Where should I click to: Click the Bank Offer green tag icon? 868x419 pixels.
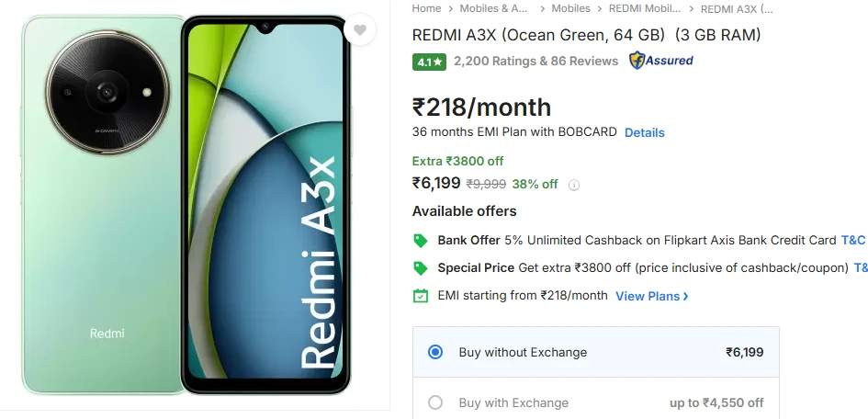pos(421,241)
